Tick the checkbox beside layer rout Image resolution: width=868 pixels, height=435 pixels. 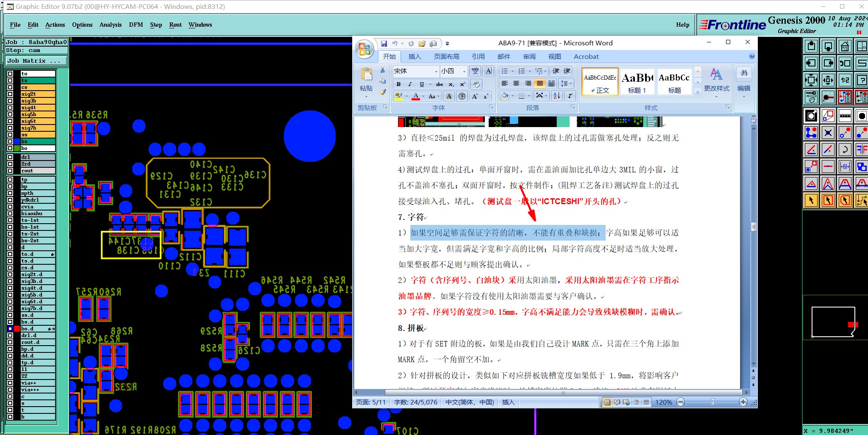[x=10, y=171]
